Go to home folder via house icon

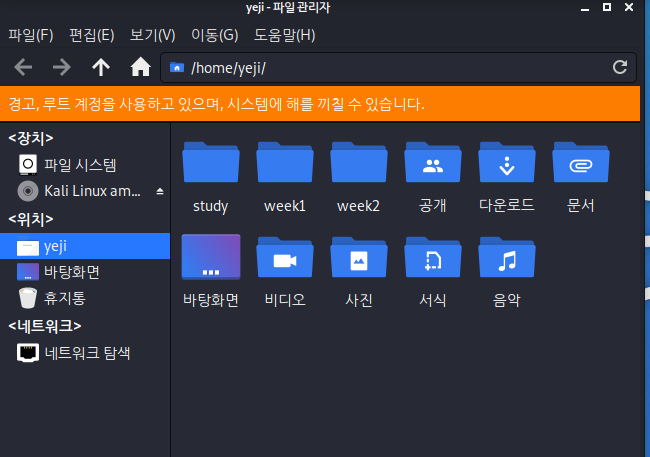click(141, 67)
